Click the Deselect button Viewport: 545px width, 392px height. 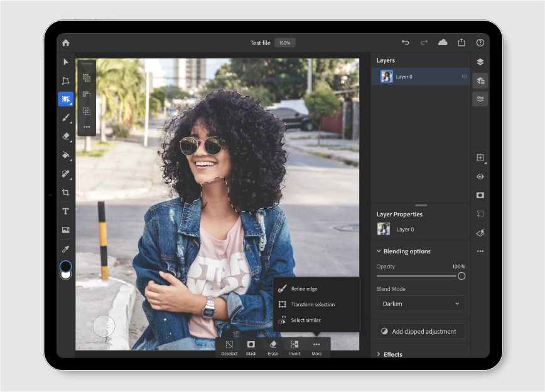coord(229,347)
